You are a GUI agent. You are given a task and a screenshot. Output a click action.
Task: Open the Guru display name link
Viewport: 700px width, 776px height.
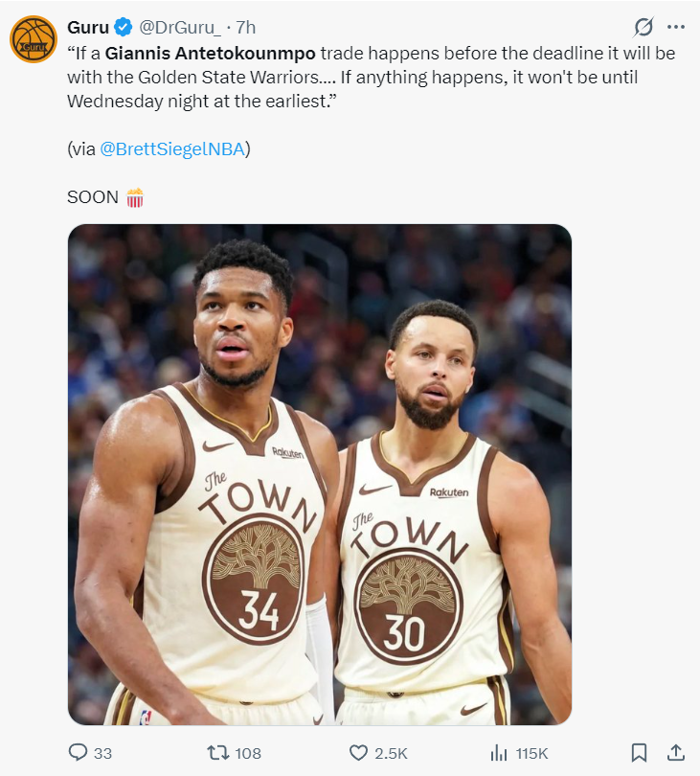point(88,27)
